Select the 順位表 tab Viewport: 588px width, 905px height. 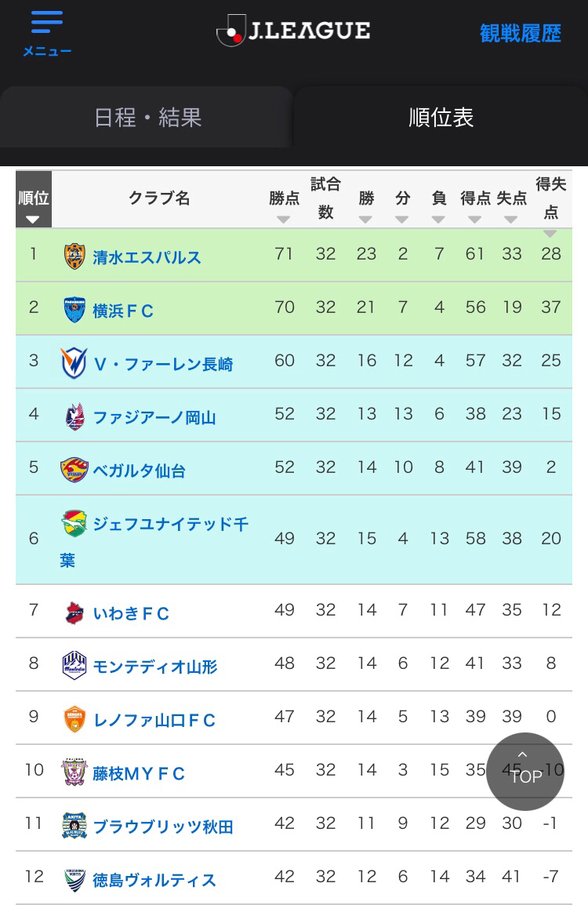click(x=441, y=118)
